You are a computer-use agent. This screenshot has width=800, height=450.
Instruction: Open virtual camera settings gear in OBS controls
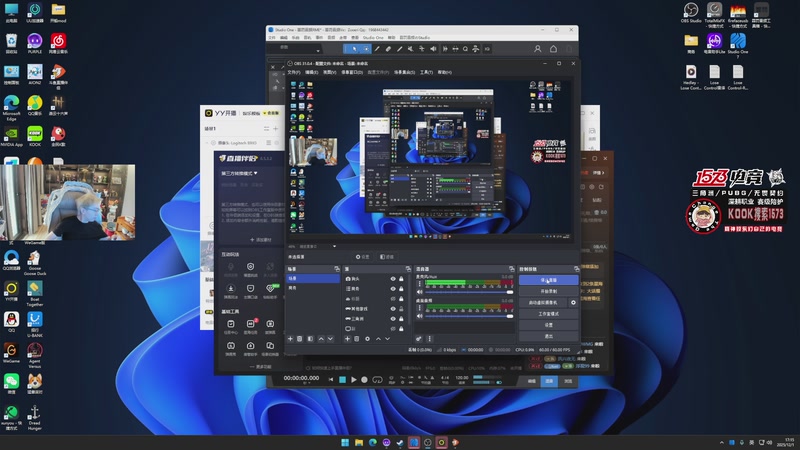click(573, 303)
